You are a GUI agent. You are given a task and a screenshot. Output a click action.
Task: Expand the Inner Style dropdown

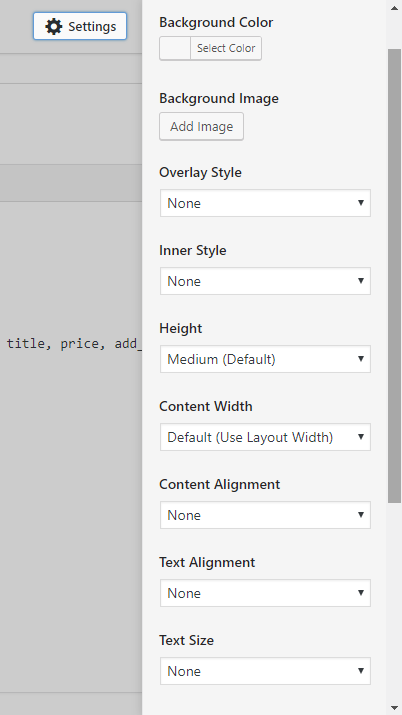pos(265,281)
